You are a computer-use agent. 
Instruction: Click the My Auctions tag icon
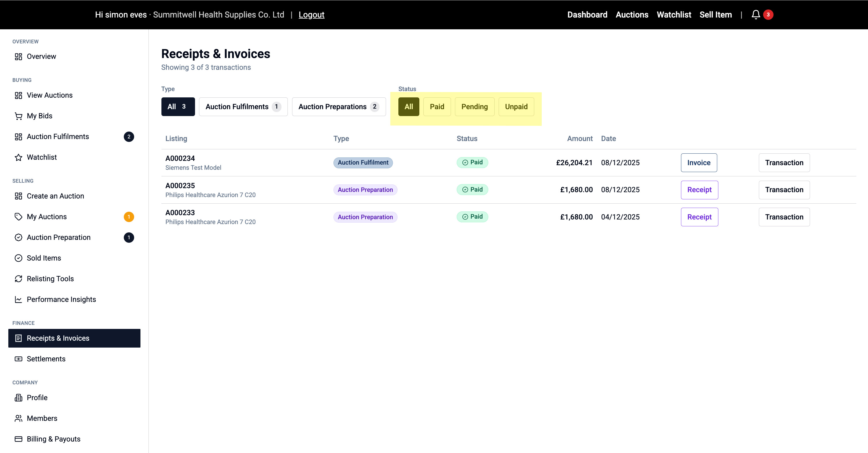point(19,217)
